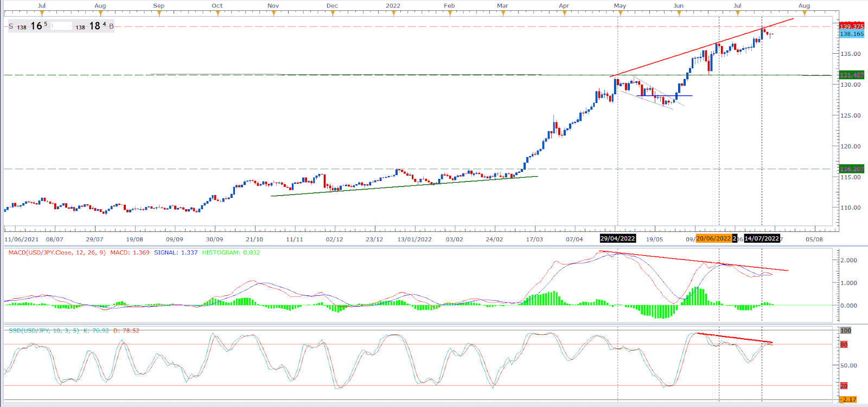Screen dimensions: 868x407
Task: Click the 135.00 price axis label
Action: tap(851, 54)
